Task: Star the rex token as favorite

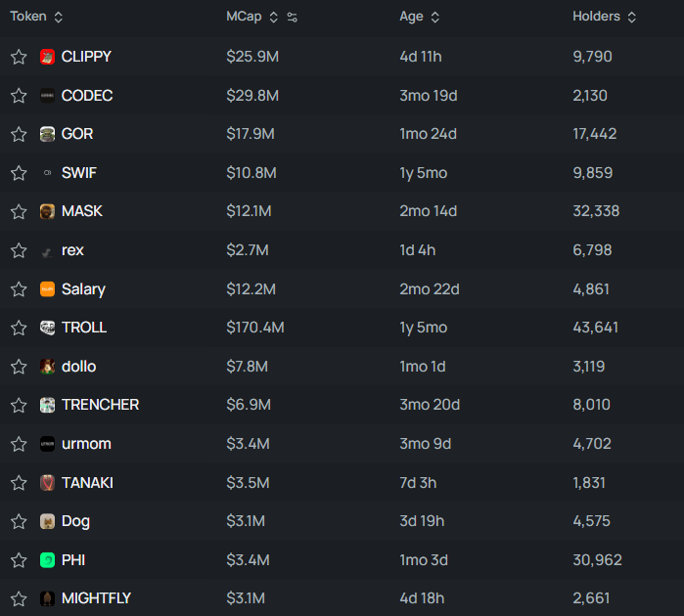Action: tap(19, 250)
